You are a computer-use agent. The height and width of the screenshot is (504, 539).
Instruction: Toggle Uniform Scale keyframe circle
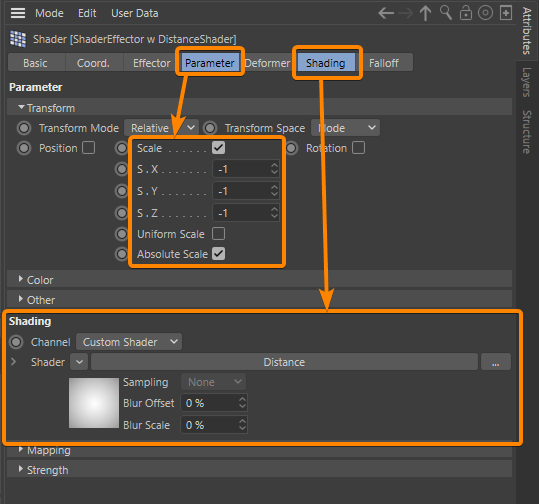coord(122,234)
